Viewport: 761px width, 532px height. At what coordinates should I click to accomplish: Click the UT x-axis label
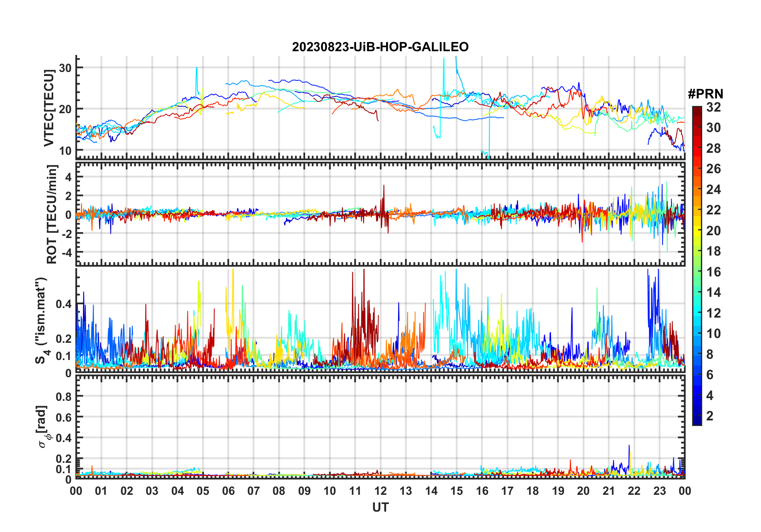coord(380,508)
